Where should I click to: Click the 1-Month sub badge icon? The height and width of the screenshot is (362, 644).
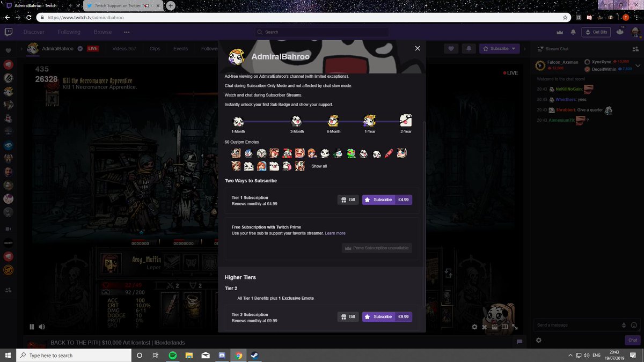tap(238, 121)
